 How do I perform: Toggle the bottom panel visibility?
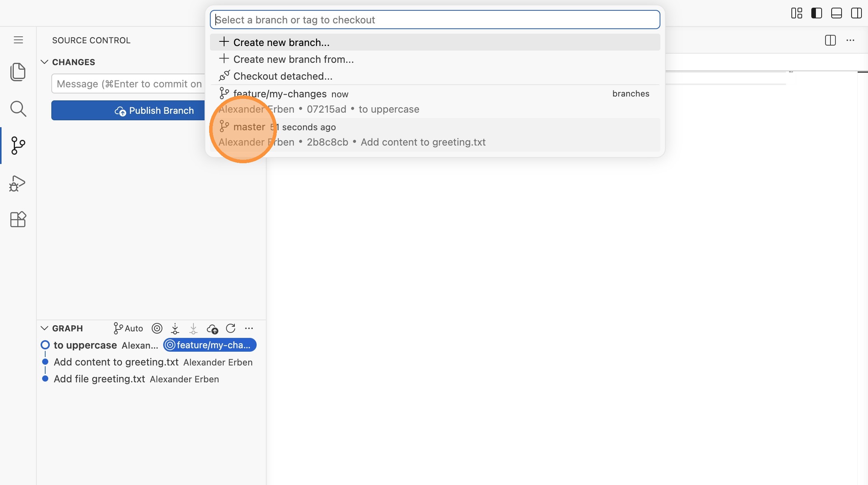[x=836, y=13]
